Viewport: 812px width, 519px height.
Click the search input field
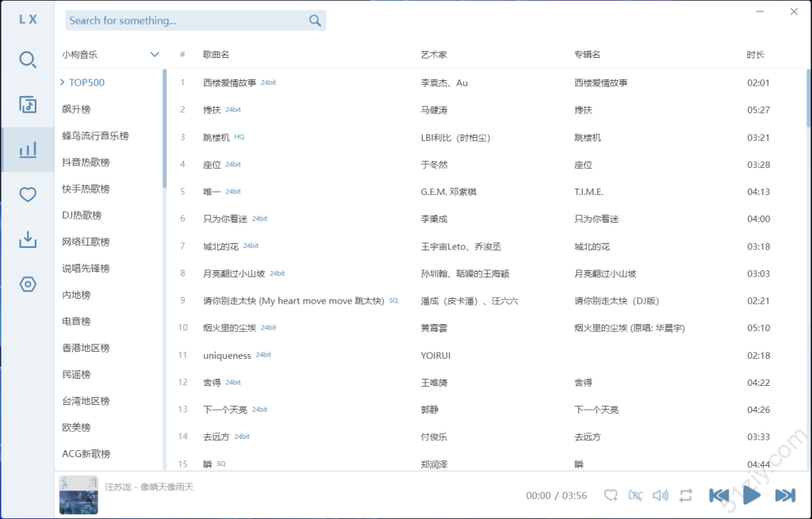click(x=186, y=20)
